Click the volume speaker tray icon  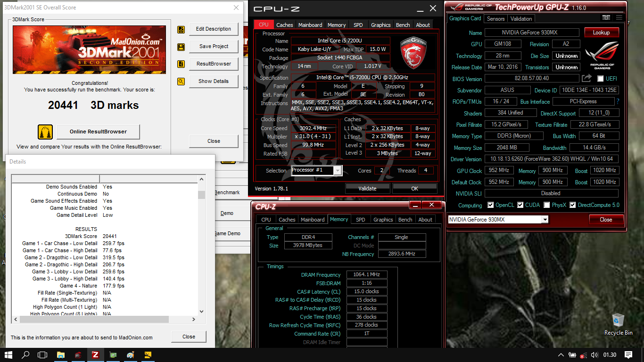click(x=594, y=354)
